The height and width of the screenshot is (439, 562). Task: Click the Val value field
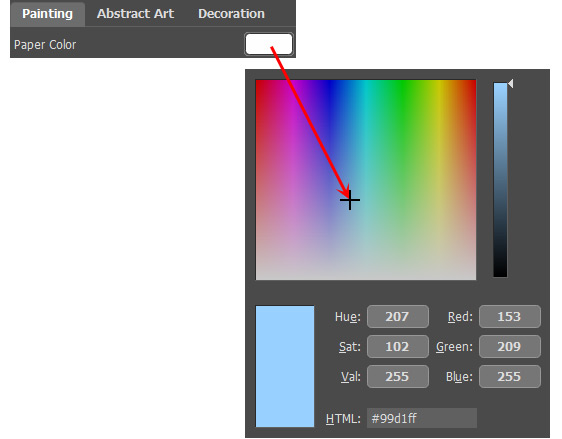[x=397, y=377]
